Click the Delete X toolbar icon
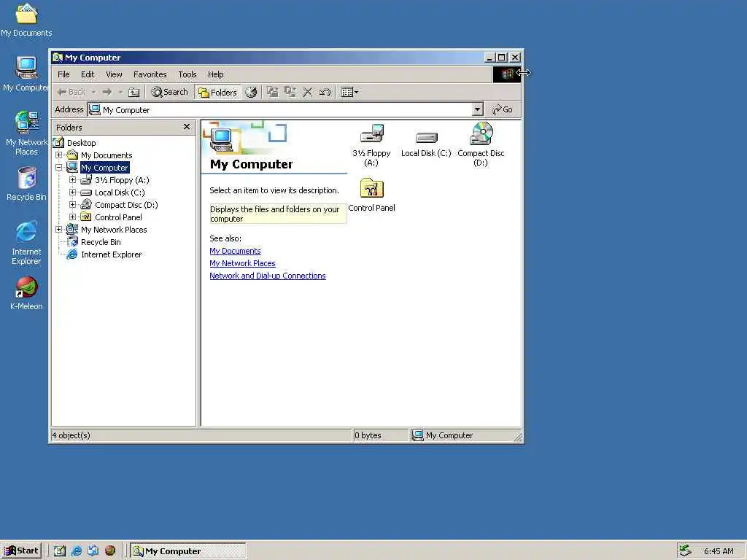The width and height of the screenshot is (747, 560). [308, 92]
